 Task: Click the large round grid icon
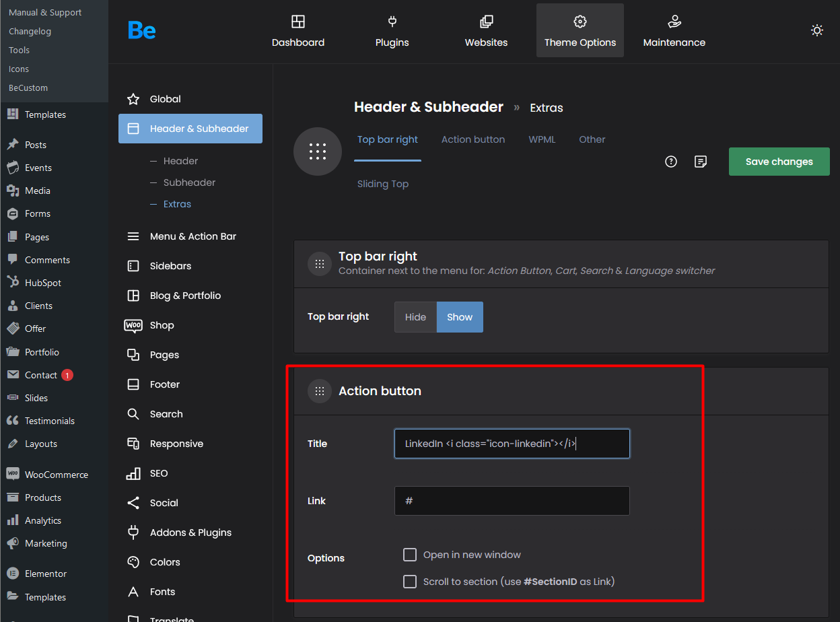pos(318,151)
